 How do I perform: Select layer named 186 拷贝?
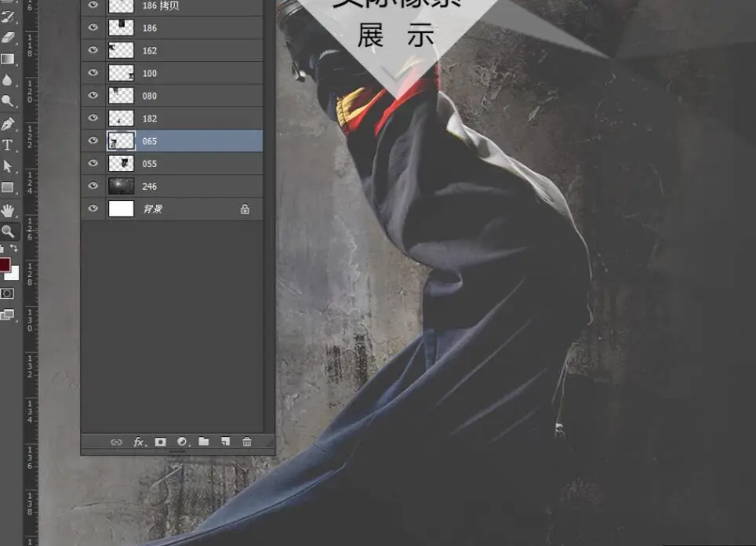(x=161, y=5)
